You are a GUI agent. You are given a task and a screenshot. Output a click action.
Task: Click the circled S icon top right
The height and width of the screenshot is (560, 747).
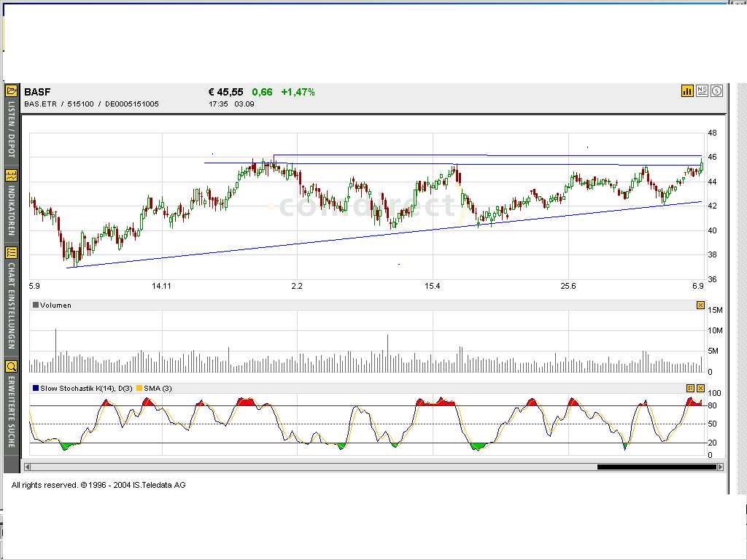(x=715, y=90)
